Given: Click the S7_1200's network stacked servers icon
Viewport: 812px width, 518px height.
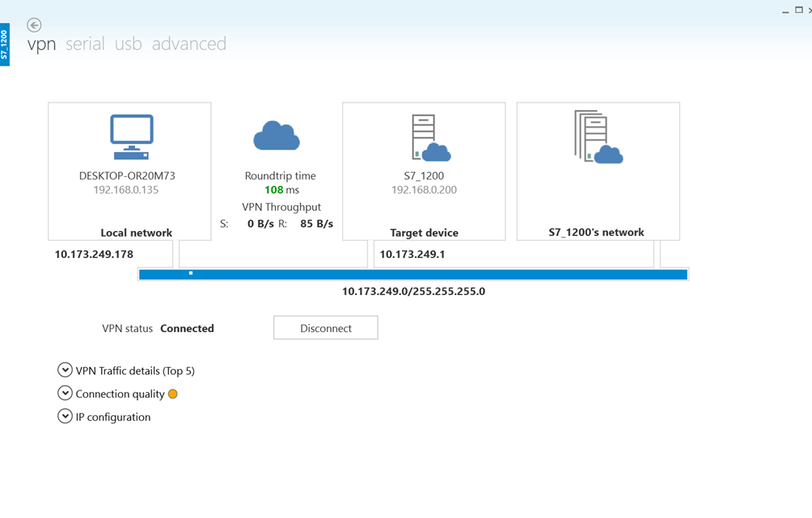Looking at the screenshot, I should (x=598, y=137).
